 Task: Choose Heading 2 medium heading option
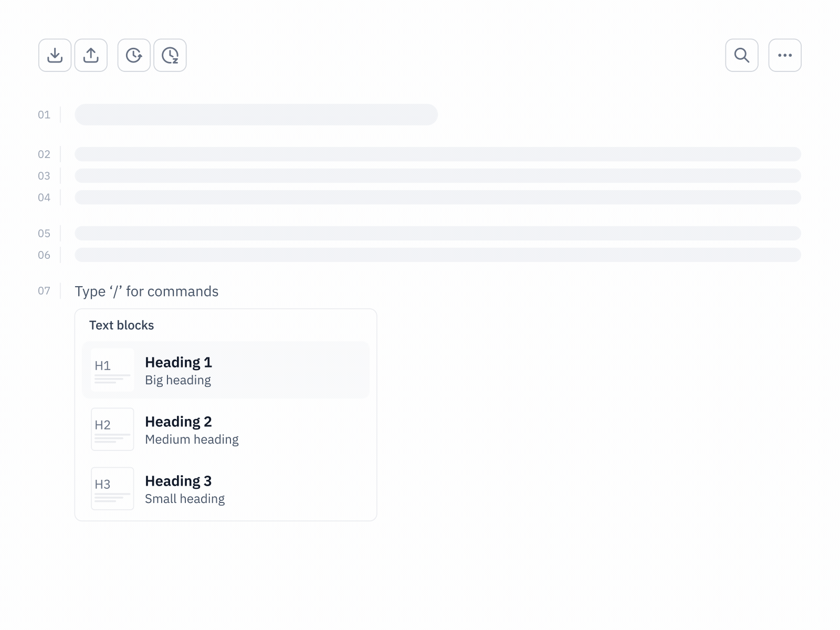click(x=226, y=429)
